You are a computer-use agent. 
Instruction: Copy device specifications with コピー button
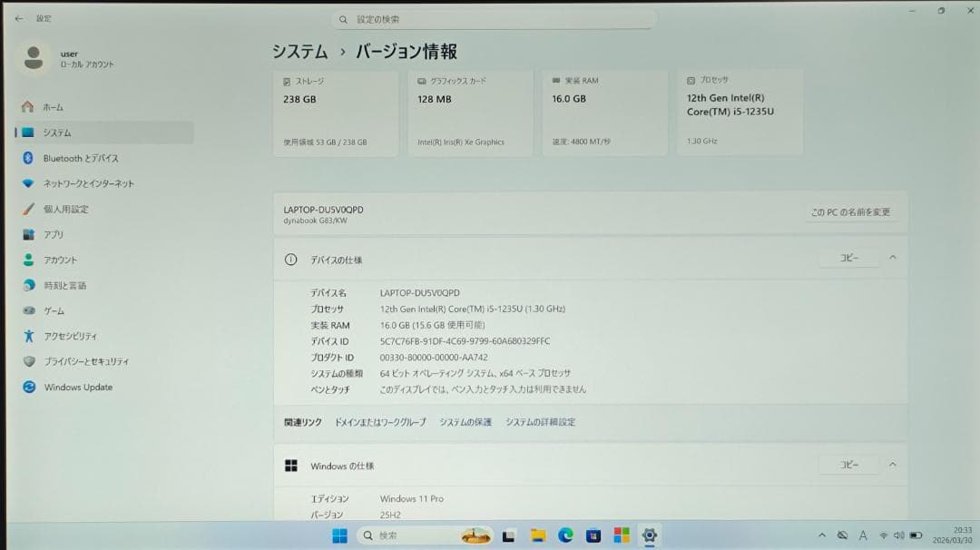[x=848, y=258]
